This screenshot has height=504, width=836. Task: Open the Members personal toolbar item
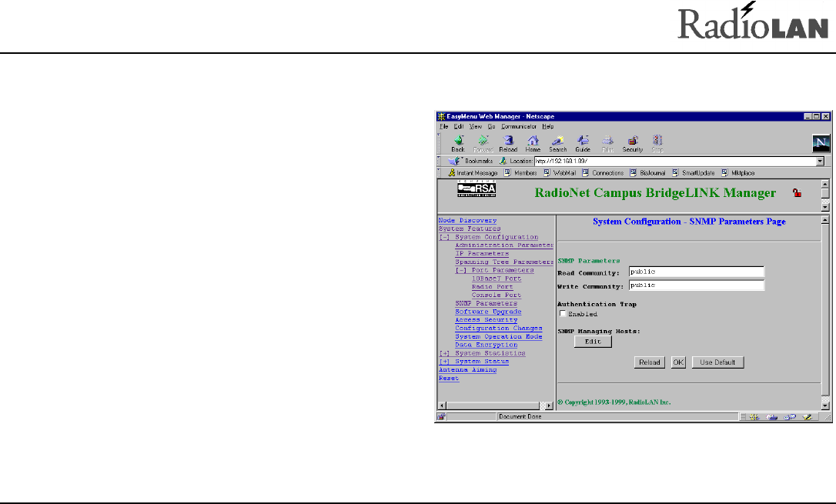pyautogui.click(x=520, y=172)
